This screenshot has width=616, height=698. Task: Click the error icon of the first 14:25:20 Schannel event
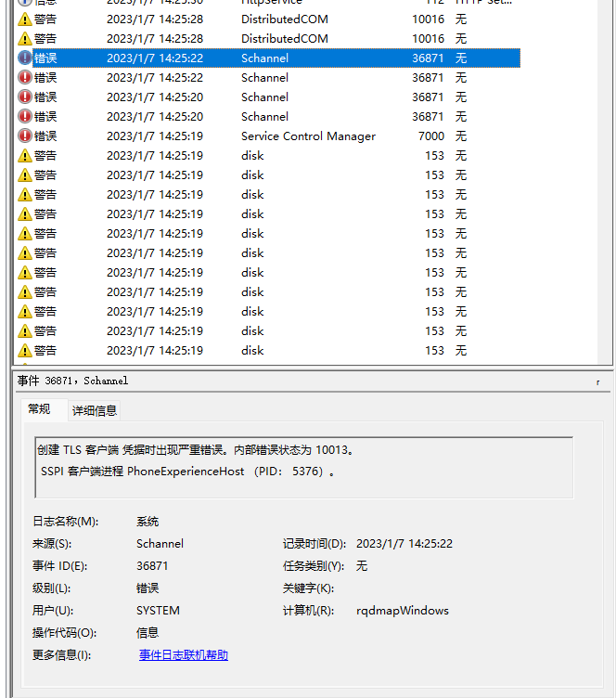25,97
